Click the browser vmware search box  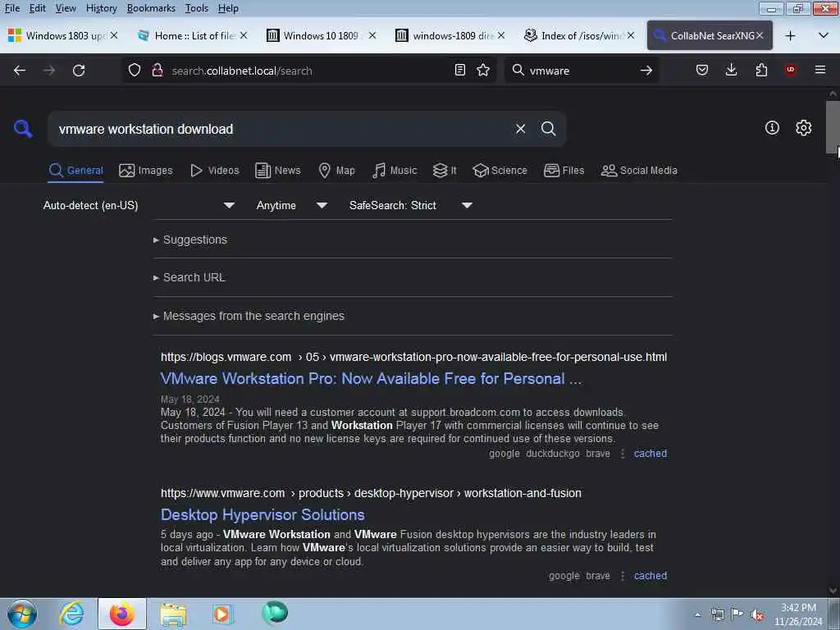580,71
